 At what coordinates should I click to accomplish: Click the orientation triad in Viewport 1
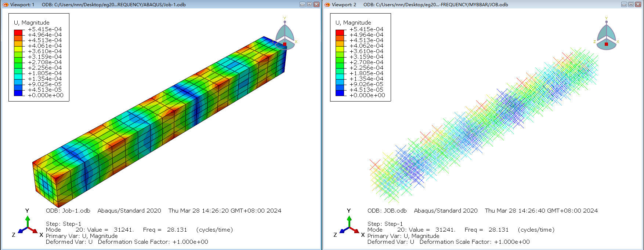(x=28, y=224)
